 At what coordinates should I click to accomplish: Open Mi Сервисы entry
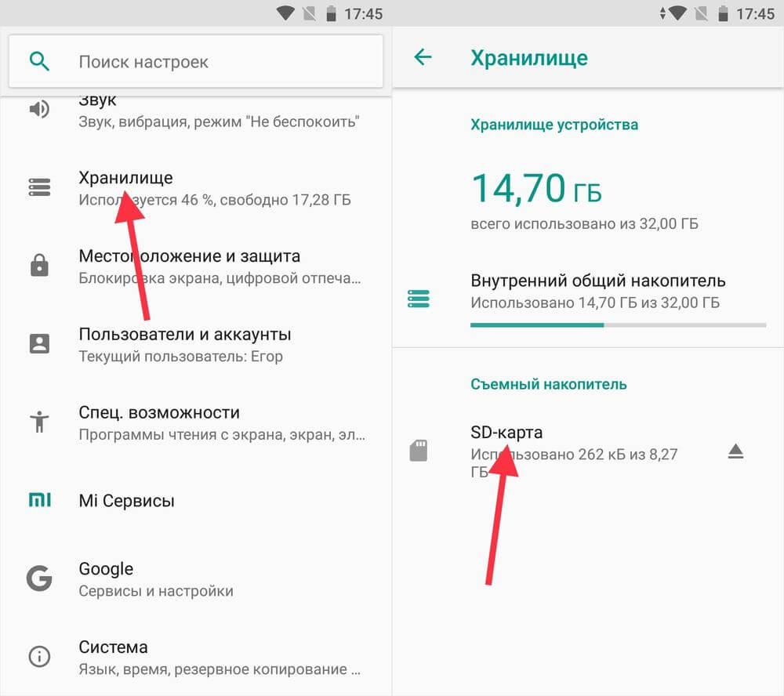point(196,501)
